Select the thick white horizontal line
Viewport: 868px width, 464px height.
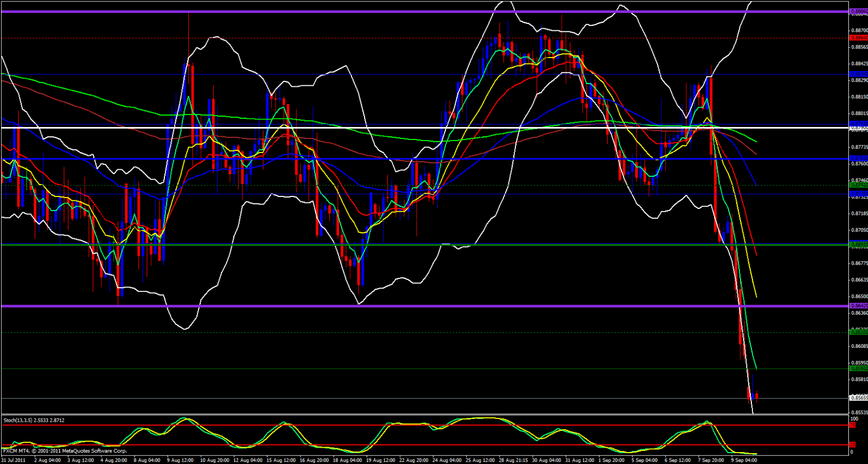pos(380,128)
